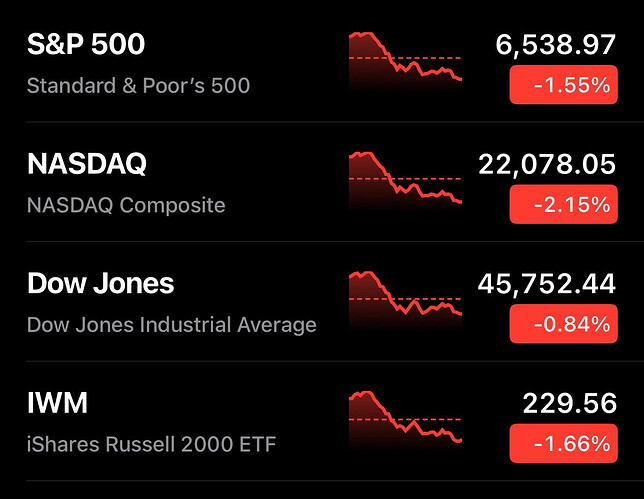Select the Dow Jones price 45,752.44
The image size is (644, 499).
click(x=547, y=284)
